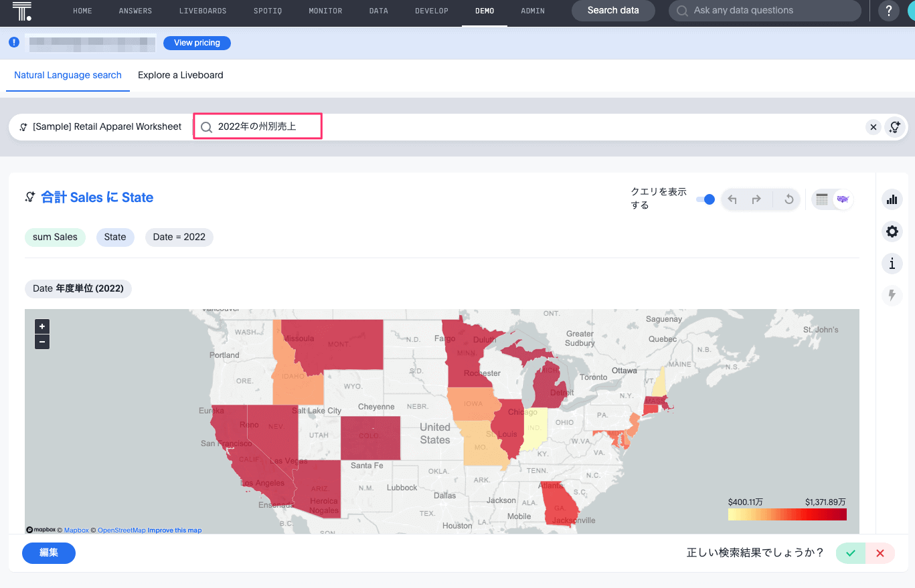Open chart settings gear icon
The width and height of the screenshot is (915, 588).
pyautogui.click(x=892, y=231)
